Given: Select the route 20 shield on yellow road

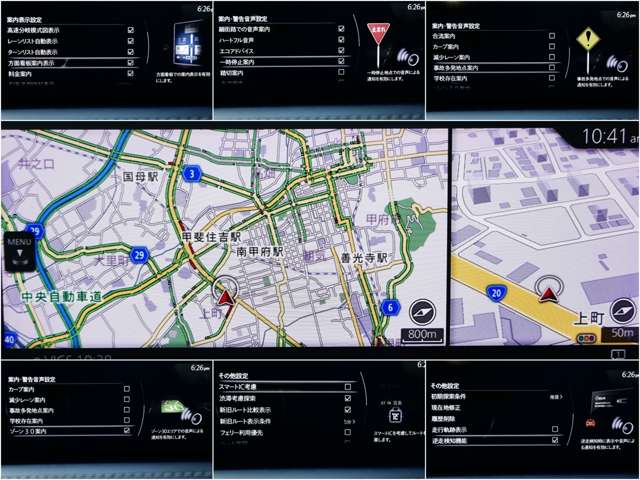Looking at the screenshot, I should [x=496, y=293].
